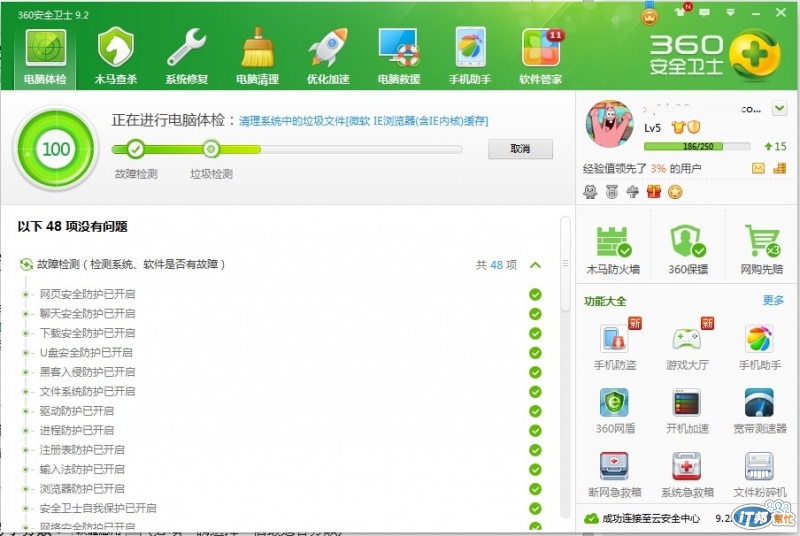
Task: Switch to 系统修复 system repair tab
Action: pyautogui.click(x=187, y=56)
